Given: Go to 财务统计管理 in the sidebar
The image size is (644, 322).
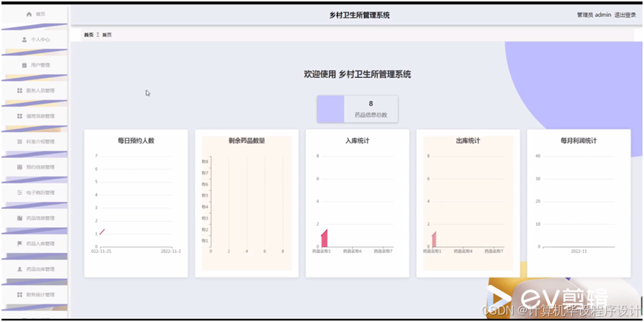Looking at the screenshot, I should 35,295.
